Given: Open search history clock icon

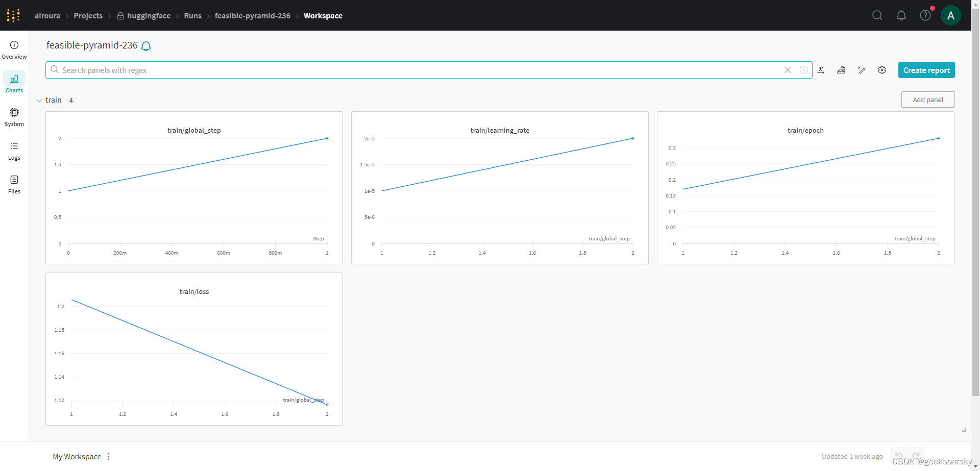Looking at the screenshot, I should pos(803,70).
